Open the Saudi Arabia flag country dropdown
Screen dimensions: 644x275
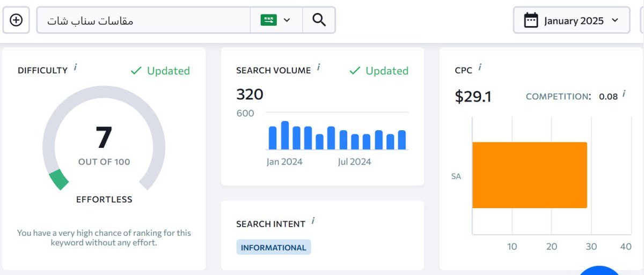(x=276, y=20)
